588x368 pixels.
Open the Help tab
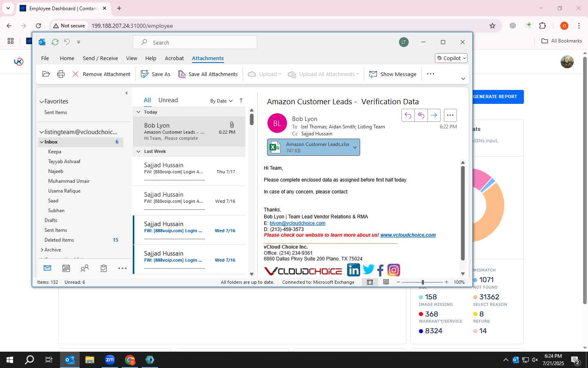pyautogui.click(x=151, y=58)
